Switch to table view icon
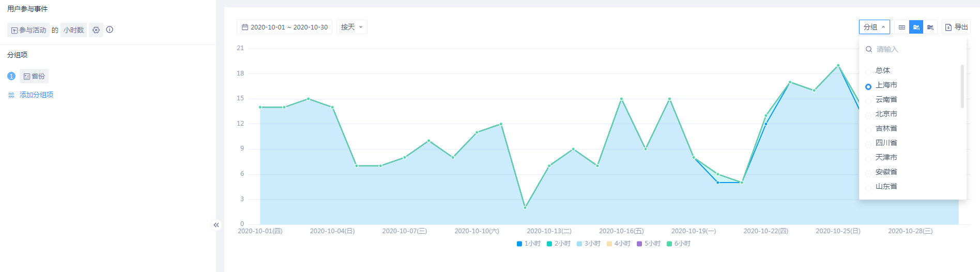Viewport: 980px width, 272px height. pyautogui.click(x=902, y=27)
